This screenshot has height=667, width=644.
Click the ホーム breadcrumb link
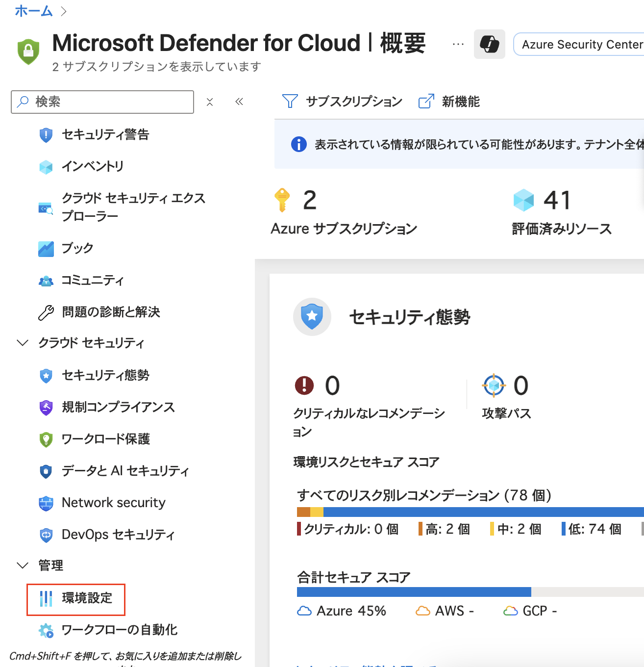coord(33,11)
